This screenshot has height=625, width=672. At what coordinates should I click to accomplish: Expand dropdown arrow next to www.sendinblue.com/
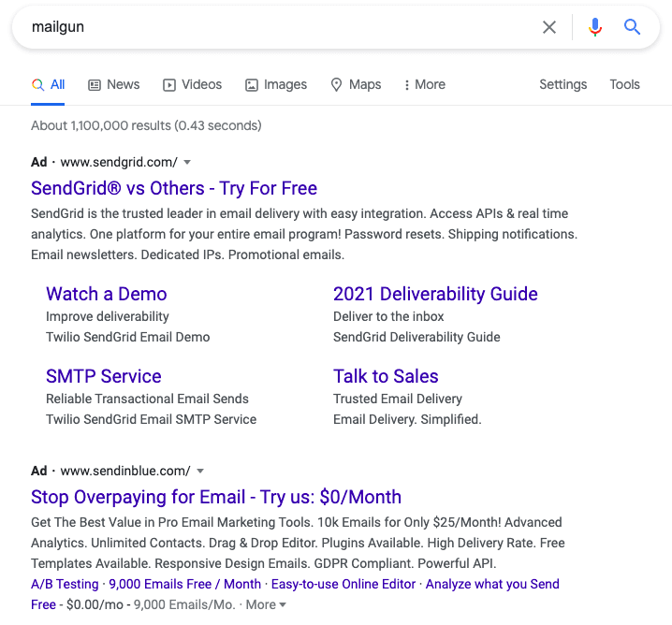point(200,472)
